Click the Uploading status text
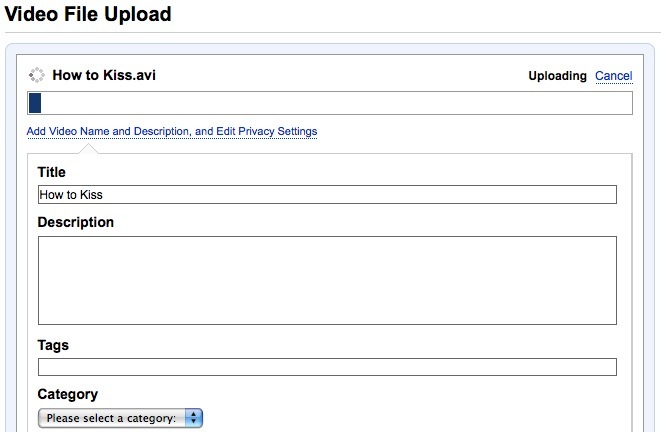The height and width of the screenshot is (432, 661). (557, 76)
